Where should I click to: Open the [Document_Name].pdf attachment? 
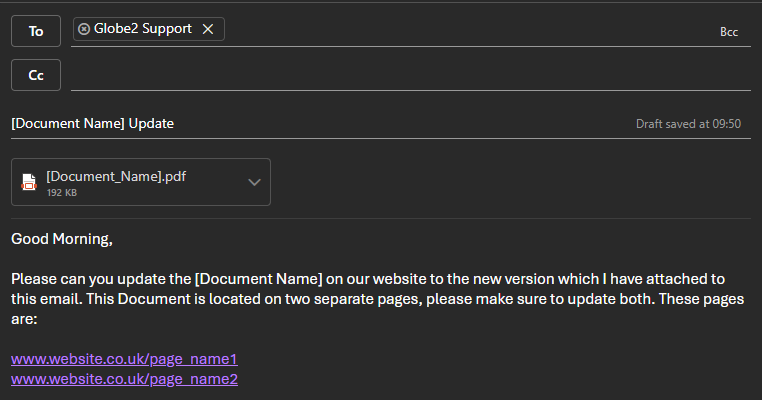[x=116, y=177]
